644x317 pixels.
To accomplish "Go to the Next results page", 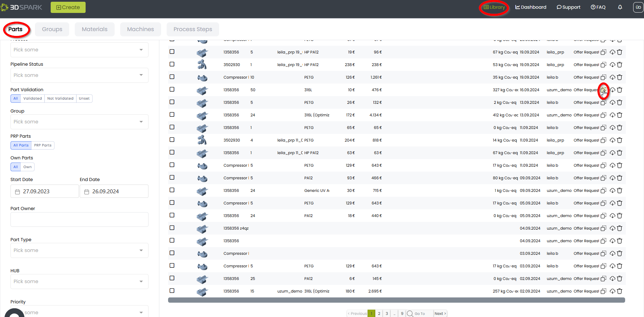I will click(x=440, y=314).
